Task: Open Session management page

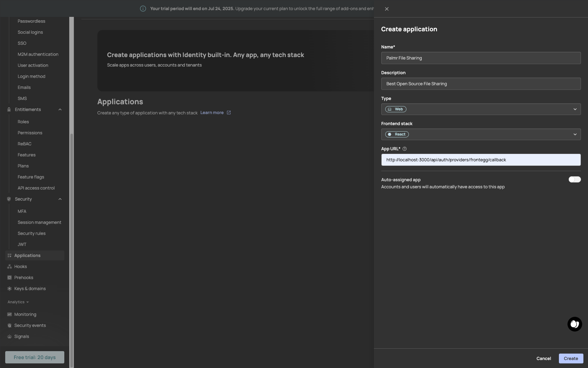Action: [40, 222]
